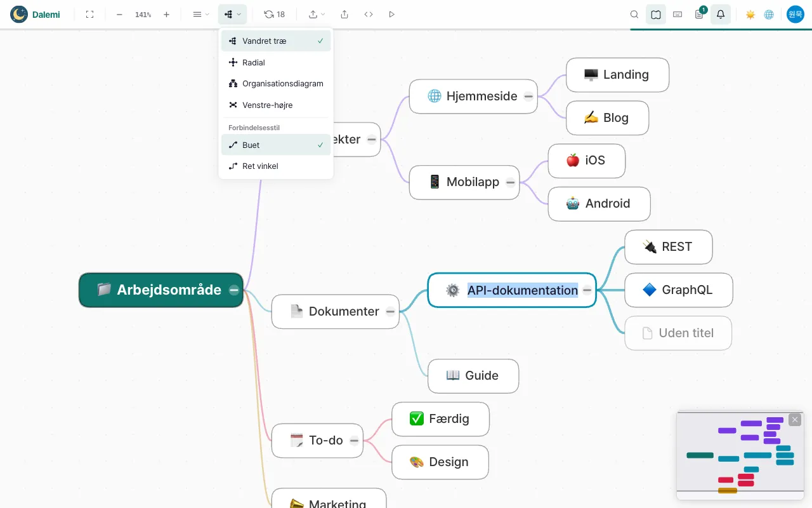Open the list style dropdown
Viewport: 812px width, 508px height.
pos(200,15)
